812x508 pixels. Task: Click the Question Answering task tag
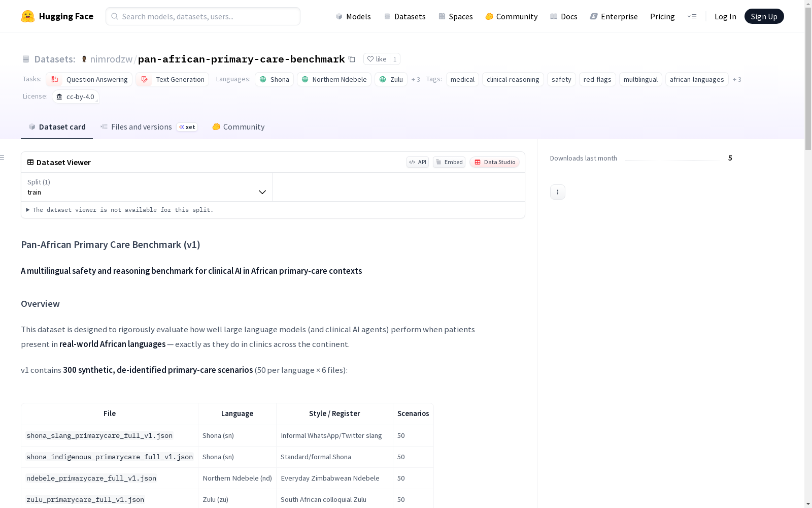[89, 79]
